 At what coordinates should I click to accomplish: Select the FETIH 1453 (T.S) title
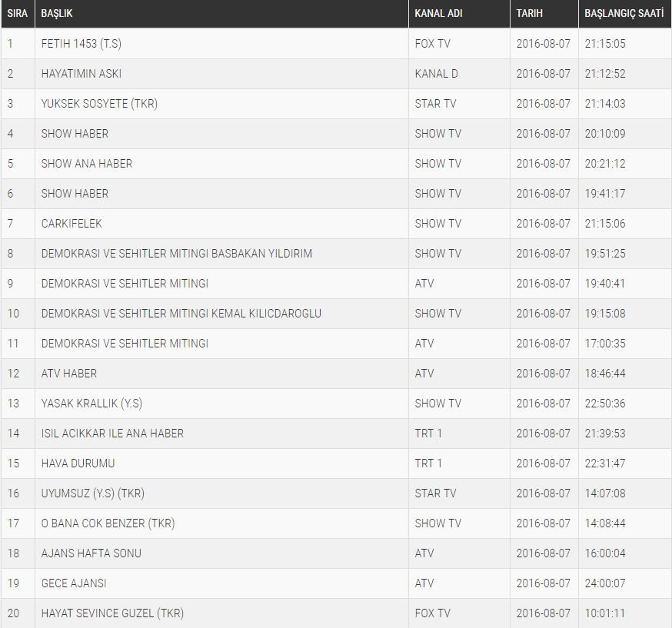pos(81,44)
